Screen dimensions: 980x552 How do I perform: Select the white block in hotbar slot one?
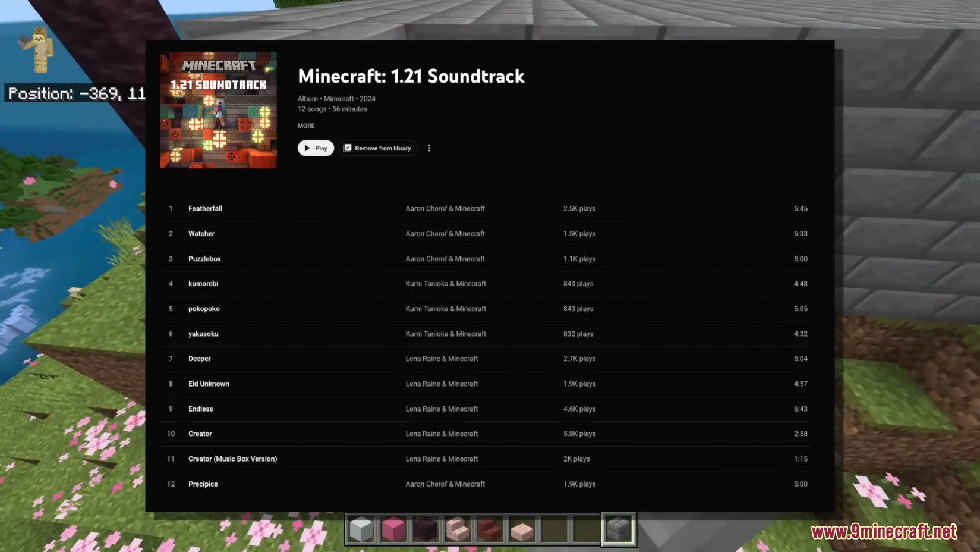click(x=361, y=529)
